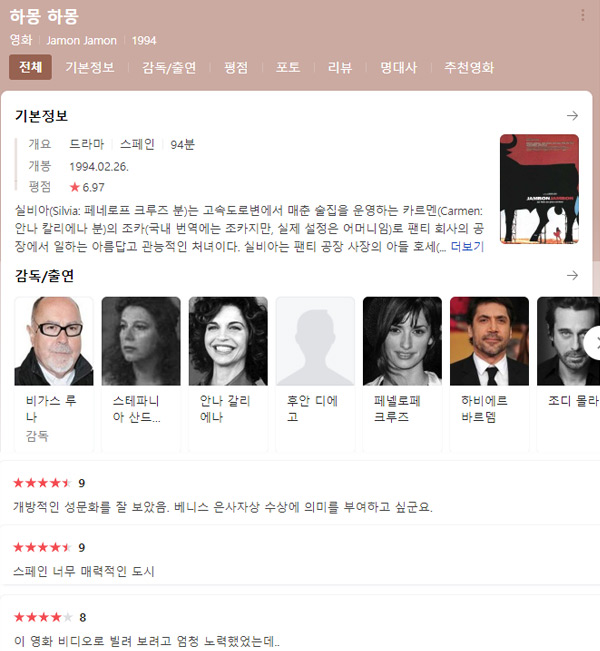Open the 포토 tab

288,67
